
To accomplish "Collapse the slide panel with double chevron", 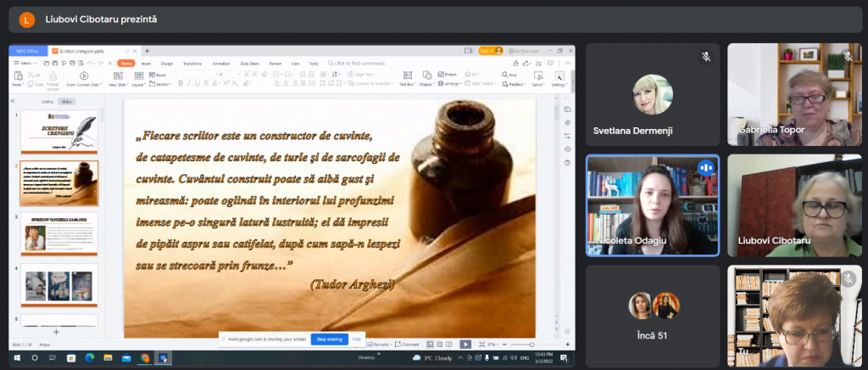I will point(13,101).
